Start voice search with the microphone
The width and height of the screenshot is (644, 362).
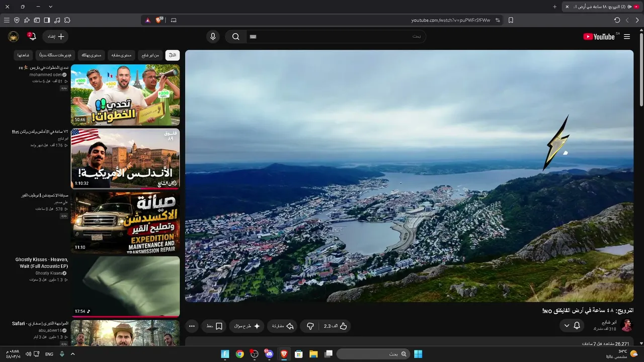pyautogui.click(x=213, y=37)
